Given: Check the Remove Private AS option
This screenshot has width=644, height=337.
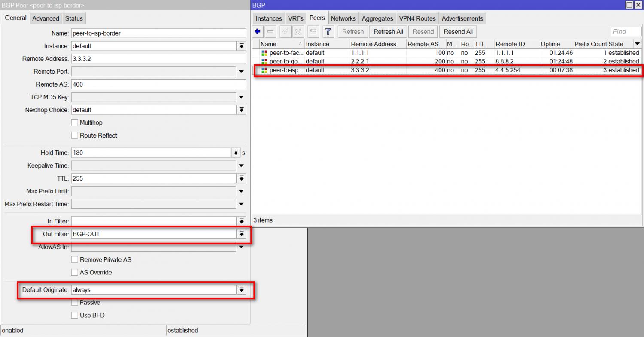Looking at the screenshot, I should point(75,259).
